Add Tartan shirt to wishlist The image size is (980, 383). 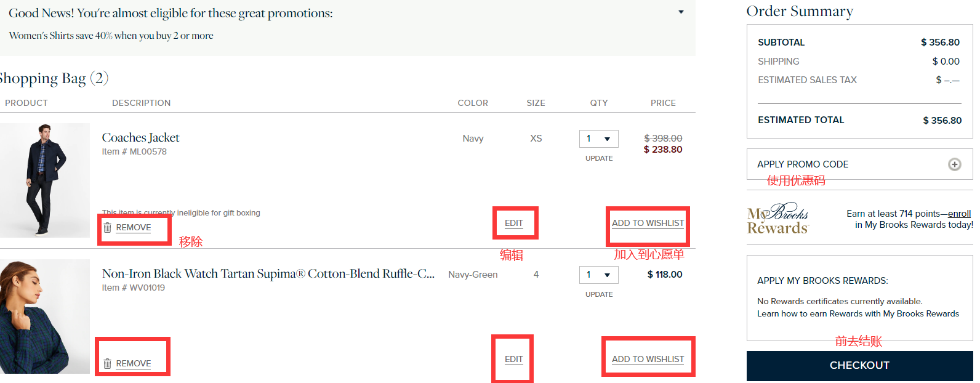pyautogui.click(x=648, y=360)
